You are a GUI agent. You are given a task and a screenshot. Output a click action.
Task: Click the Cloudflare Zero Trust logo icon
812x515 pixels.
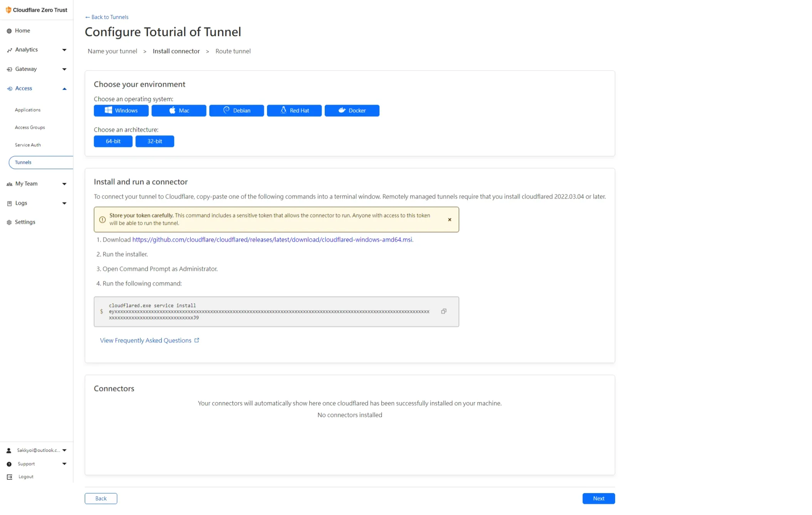tap(8, 10)
